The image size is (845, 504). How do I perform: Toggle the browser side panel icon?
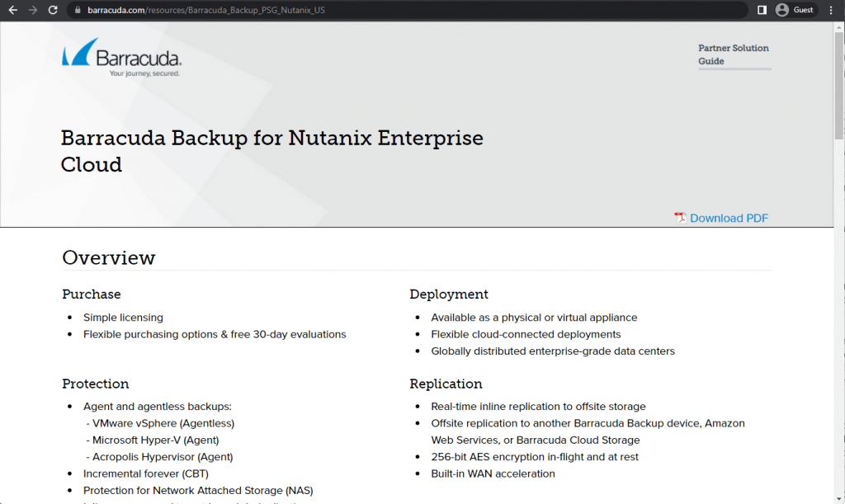coord(762,10)
